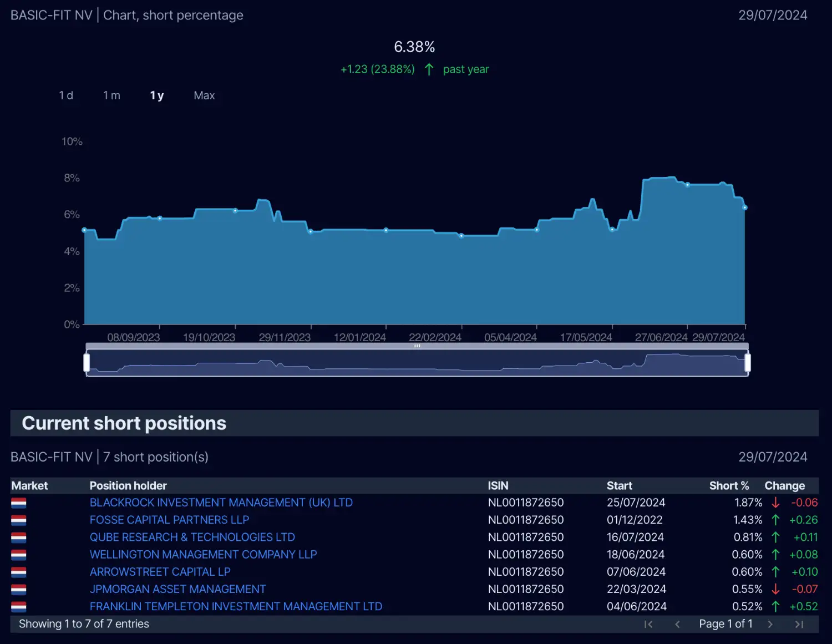Image resolution: width=832 pixels, height=644 pixels.
Task: Click JPMorgan's 0.55% short value
Action: [747, 589]
